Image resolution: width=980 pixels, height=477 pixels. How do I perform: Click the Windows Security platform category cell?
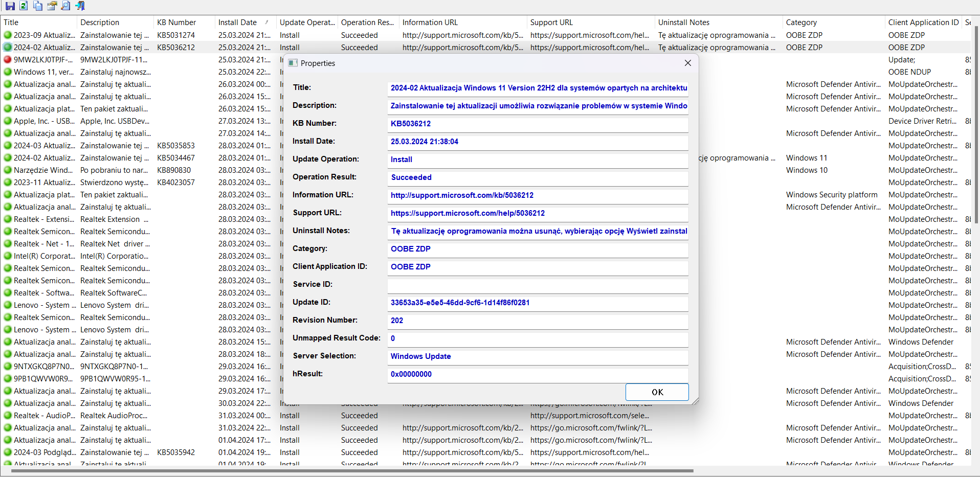832,195
